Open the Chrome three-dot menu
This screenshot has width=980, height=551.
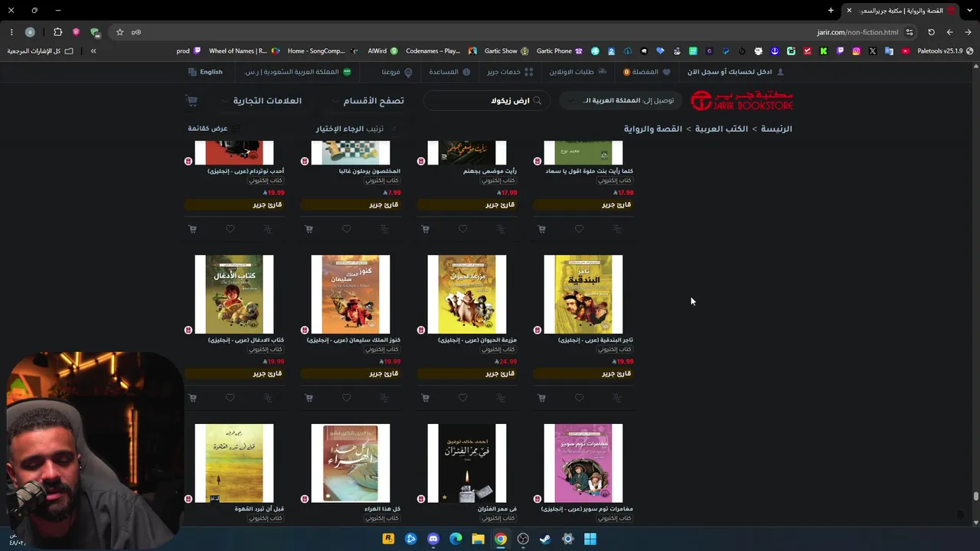tap(11, 32)
